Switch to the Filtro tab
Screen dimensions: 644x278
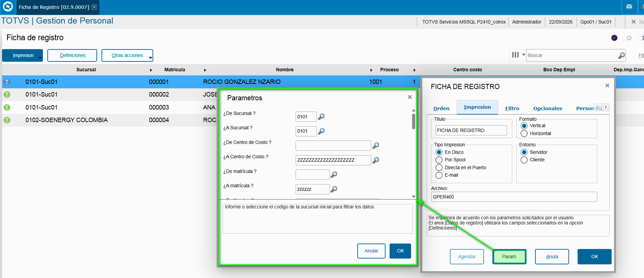click(512, 108)
